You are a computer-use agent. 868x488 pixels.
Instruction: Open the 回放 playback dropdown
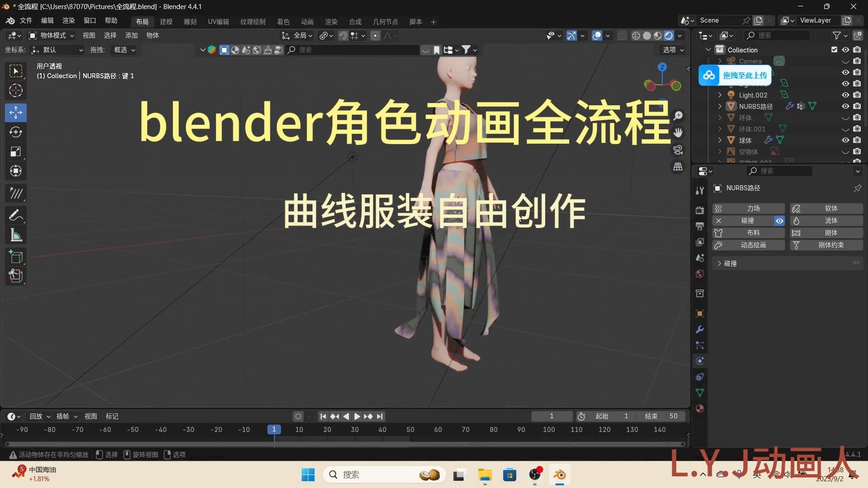(x=40, y=416)
